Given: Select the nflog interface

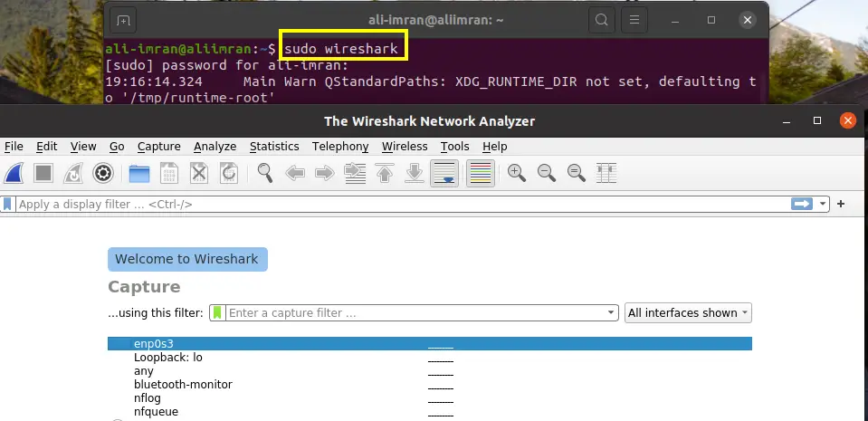Looking at the screenshot, I should point(430,397).
